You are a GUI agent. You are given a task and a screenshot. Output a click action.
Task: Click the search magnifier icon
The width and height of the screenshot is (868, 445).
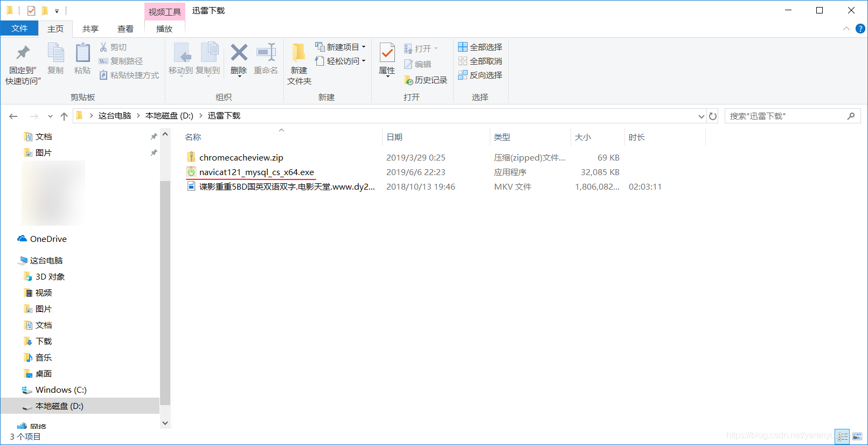point(851,116)
